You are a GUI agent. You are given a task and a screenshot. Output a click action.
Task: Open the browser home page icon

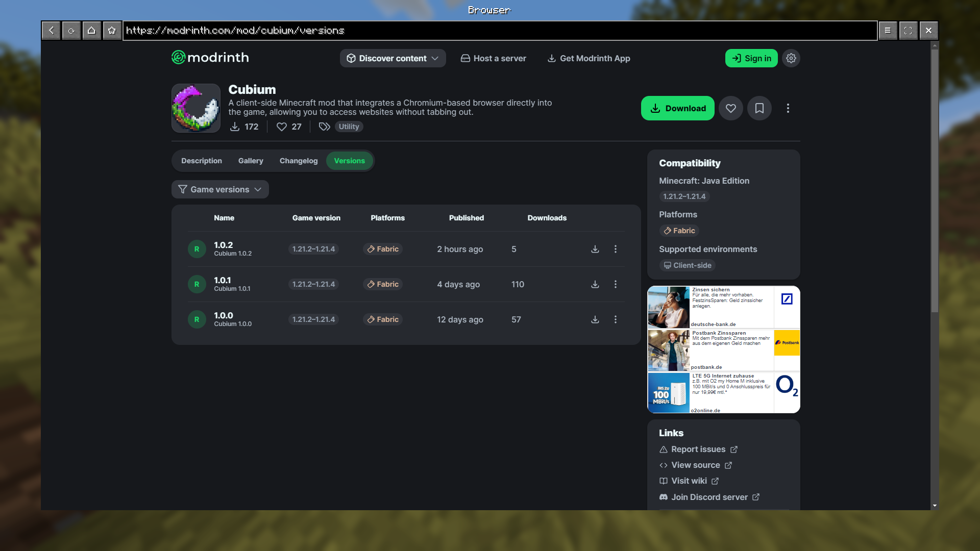(x=92, y=31)
